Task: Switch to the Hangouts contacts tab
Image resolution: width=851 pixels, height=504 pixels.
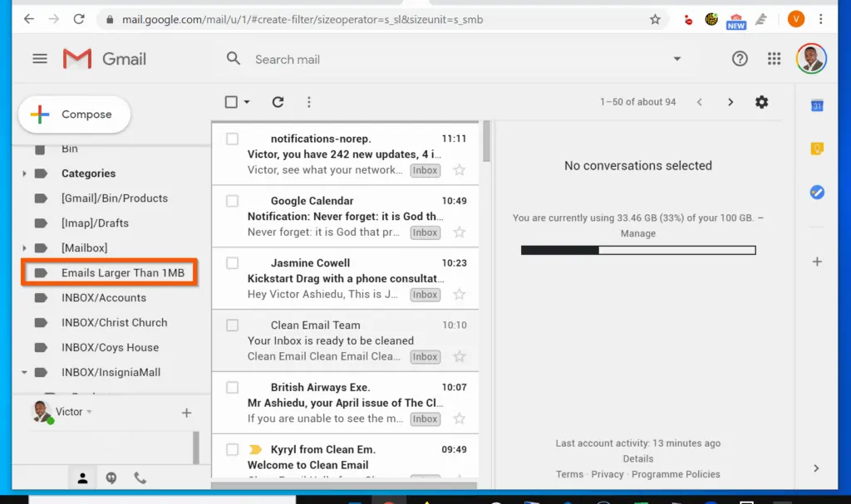Action: click(81, 477)
